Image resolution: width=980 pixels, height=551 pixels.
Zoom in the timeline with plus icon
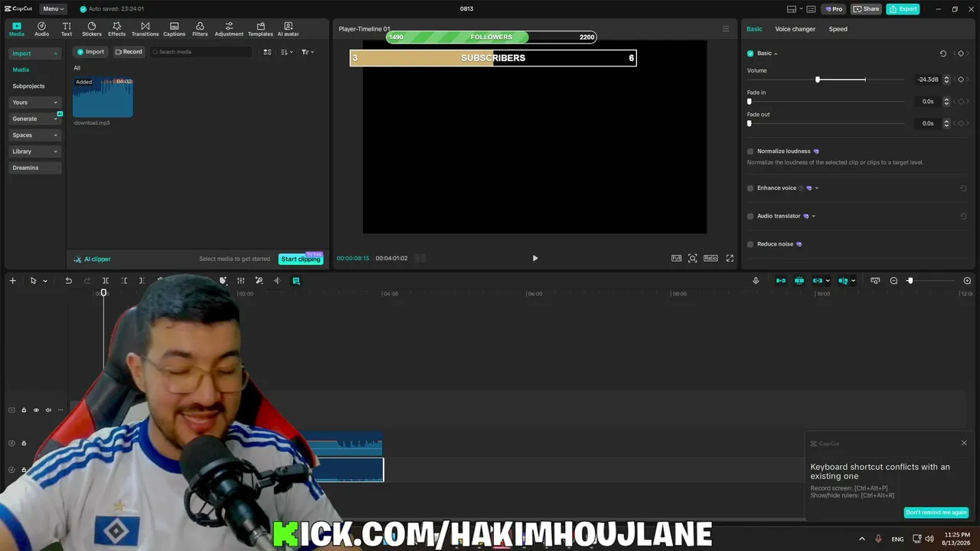click(967, 281)
